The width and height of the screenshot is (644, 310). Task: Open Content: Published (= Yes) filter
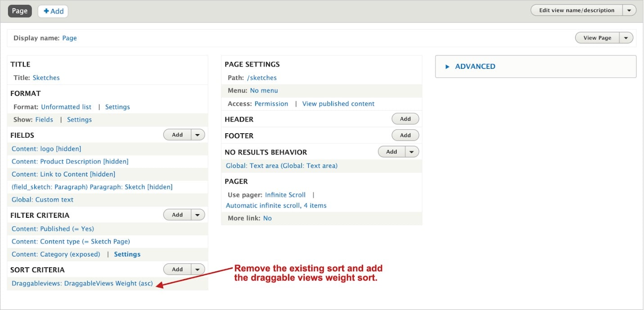coord(53,229)
